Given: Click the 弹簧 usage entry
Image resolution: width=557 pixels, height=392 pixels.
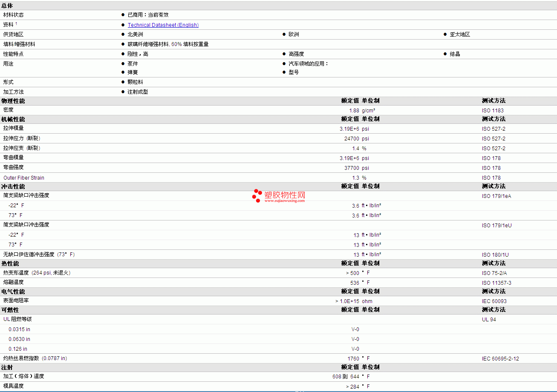Looking at the screenshot, I should [x=133, y=72].
